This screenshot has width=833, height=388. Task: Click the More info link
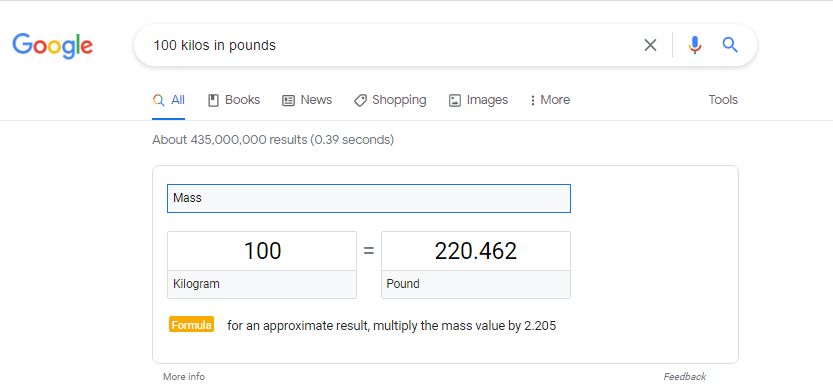pyautogui.click(x=184, y=376)
